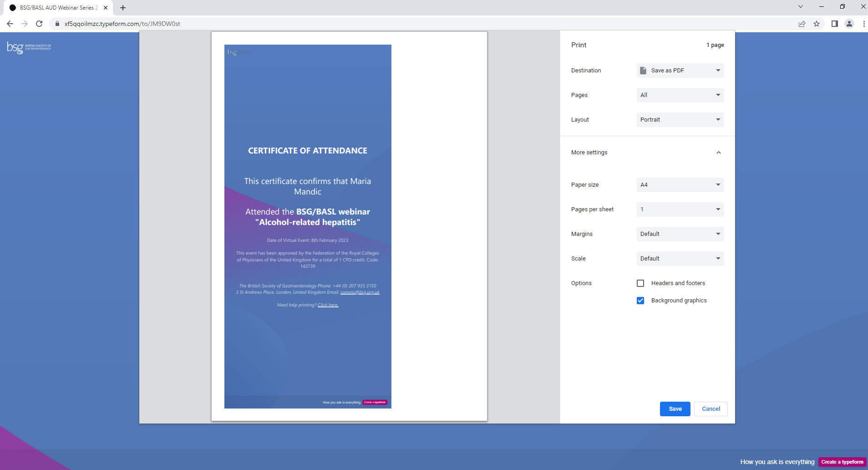The width and height of the screenshot is (868, 470).
Task: Click the Save button in print dialog
Action: pyautogui.click(x=675, y=409)
